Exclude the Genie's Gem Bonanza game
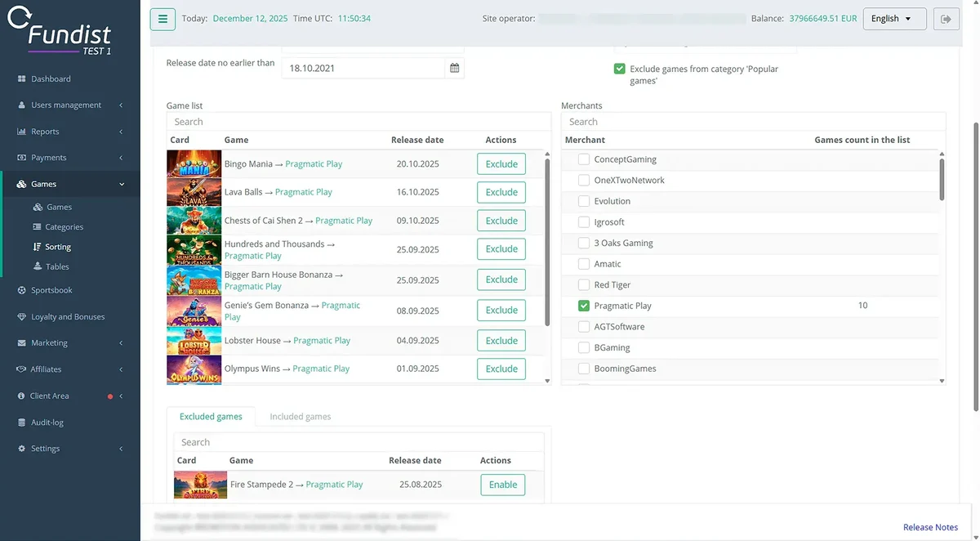Screen dimensions: 980x541 coord(501,311)
